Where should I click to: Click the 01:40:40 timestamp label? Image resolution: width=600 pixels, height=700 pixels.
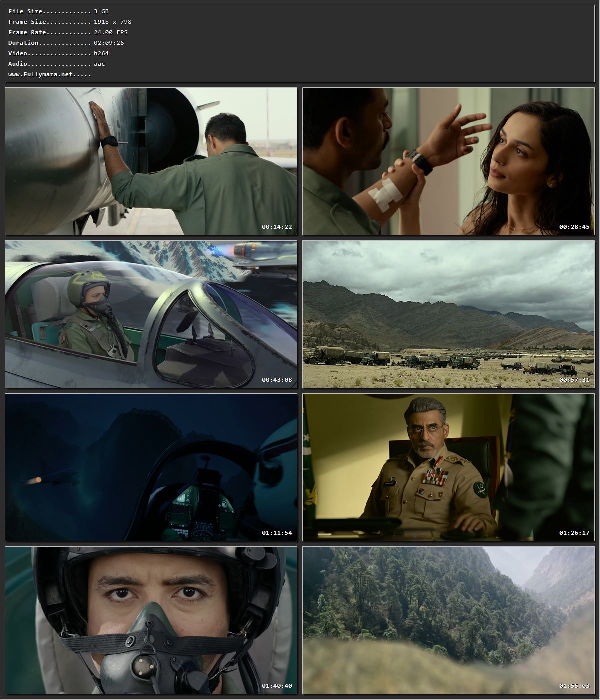[x=277, y=686]
